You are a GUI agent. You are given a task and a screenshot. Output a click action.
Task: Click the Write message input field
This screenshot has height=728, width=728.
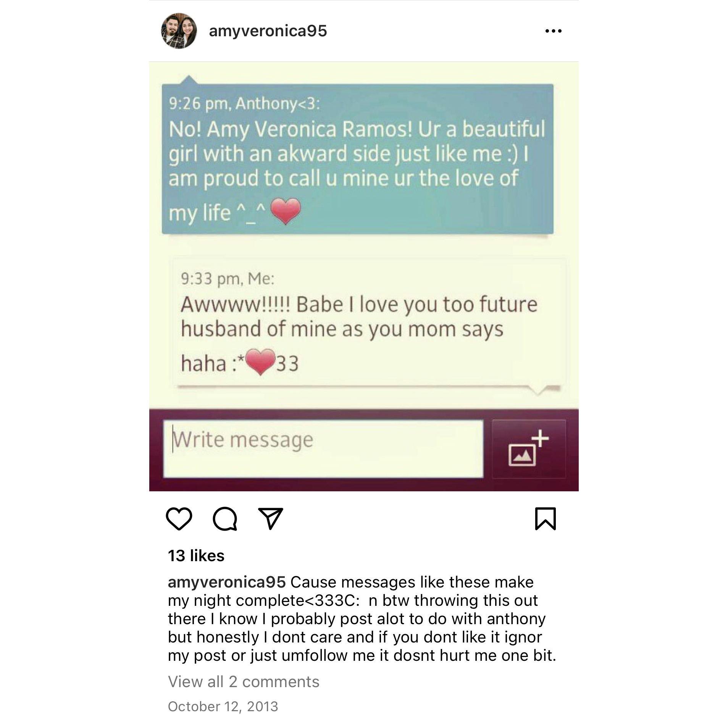323,449
